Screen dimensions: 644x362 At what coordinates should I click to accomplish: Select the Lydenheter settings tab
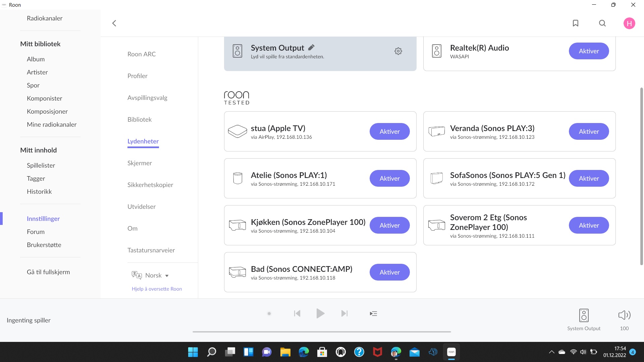143,141
